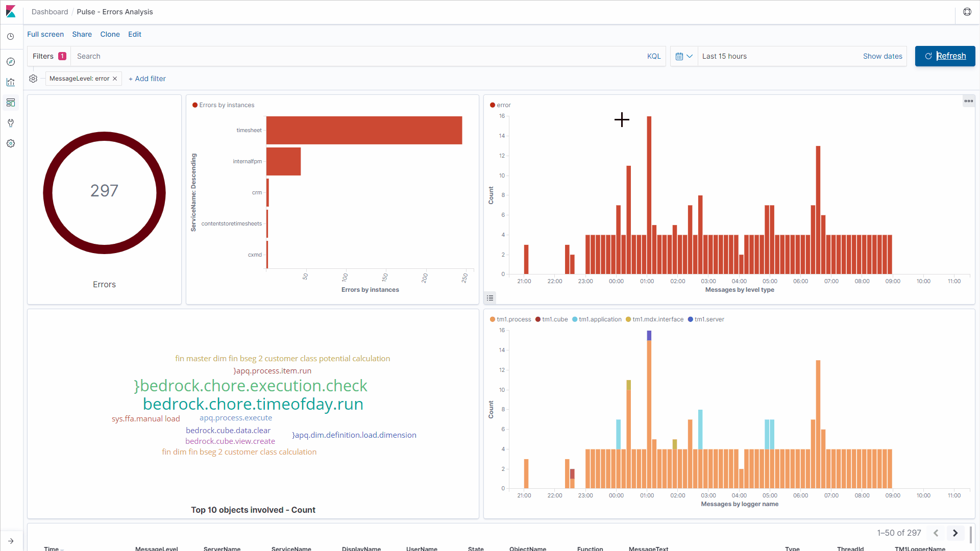The height and width of the screenshot is (551, 980).
Task: Add a new filter
Action: coord(147,79)
